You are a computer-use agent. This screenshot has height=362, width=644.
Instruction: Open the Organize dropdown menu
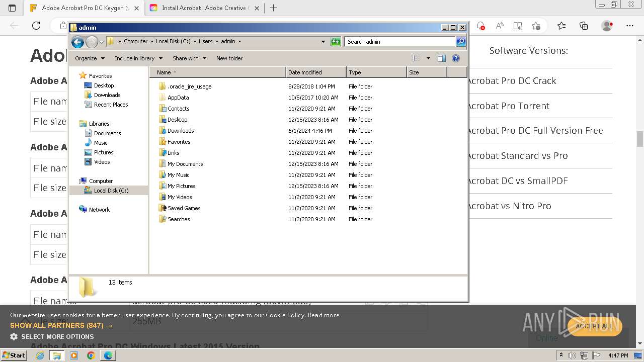tap(90, 58)
